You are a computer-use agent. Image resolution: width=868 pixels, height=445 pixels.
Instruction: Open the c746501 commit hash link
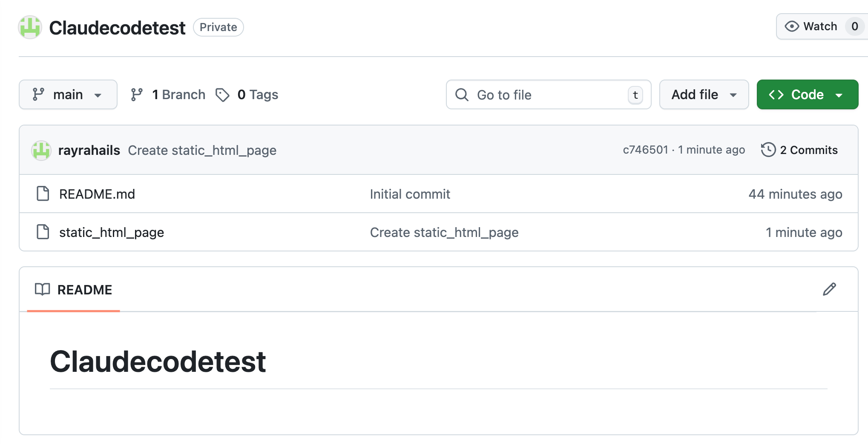click(x=645, y=150)
